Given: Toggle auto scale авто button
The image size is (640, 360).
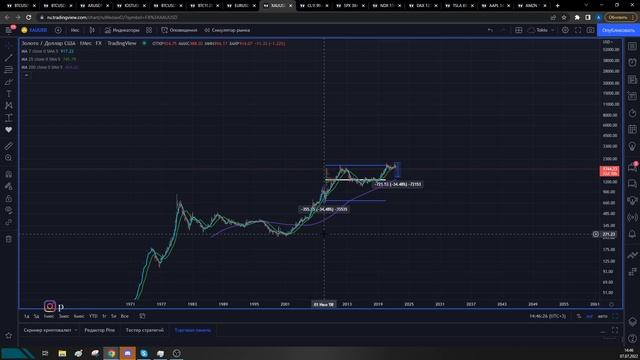Looking at the screenshot, I should pyautogui.click(x=602, y=316).
